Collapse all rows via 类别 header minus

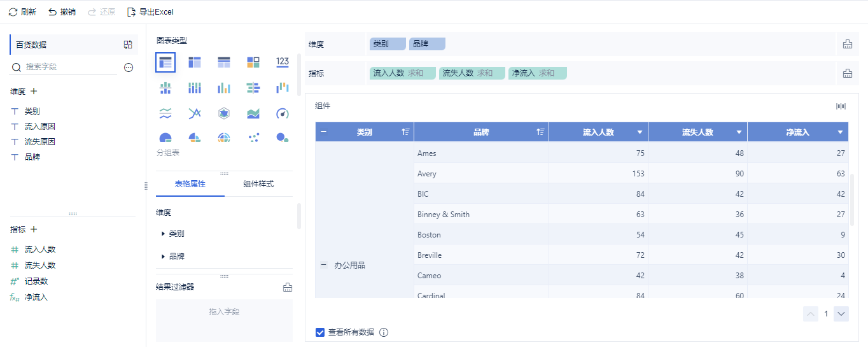click(x=324, y=132)
